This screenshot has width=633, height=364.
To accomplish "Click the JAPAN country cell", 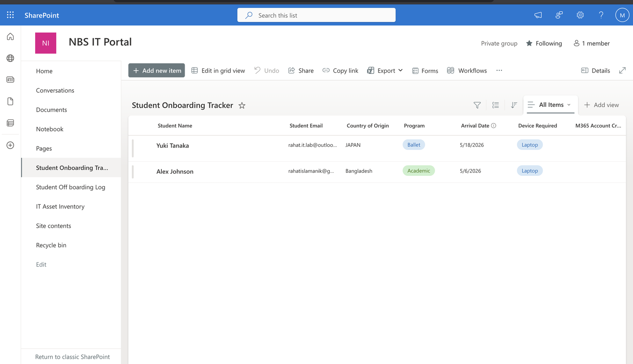I will 353,145.
